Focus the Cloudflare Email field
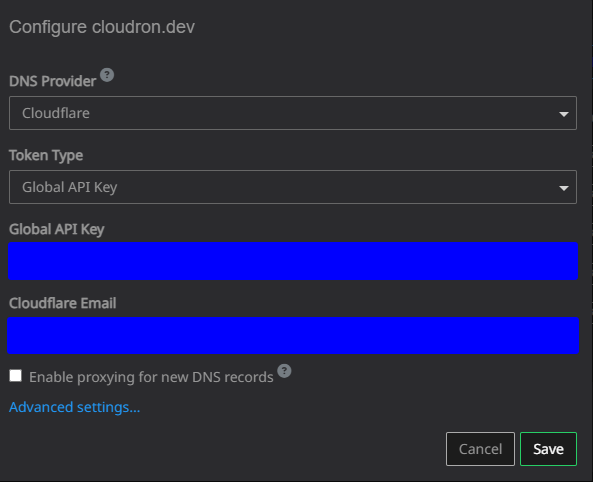The image size is (593, 482). pyautogui.click(x=293, y=335)
